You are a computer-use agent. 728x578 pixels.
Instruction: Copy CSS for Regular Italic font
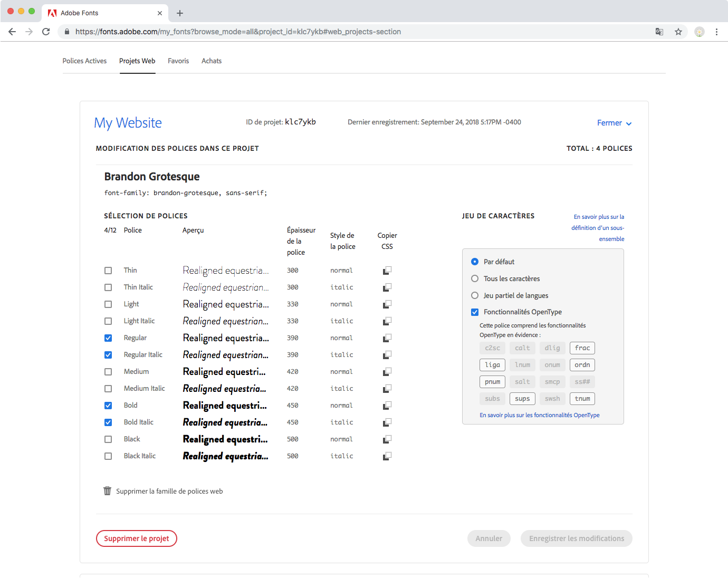(x=387, y=355)
